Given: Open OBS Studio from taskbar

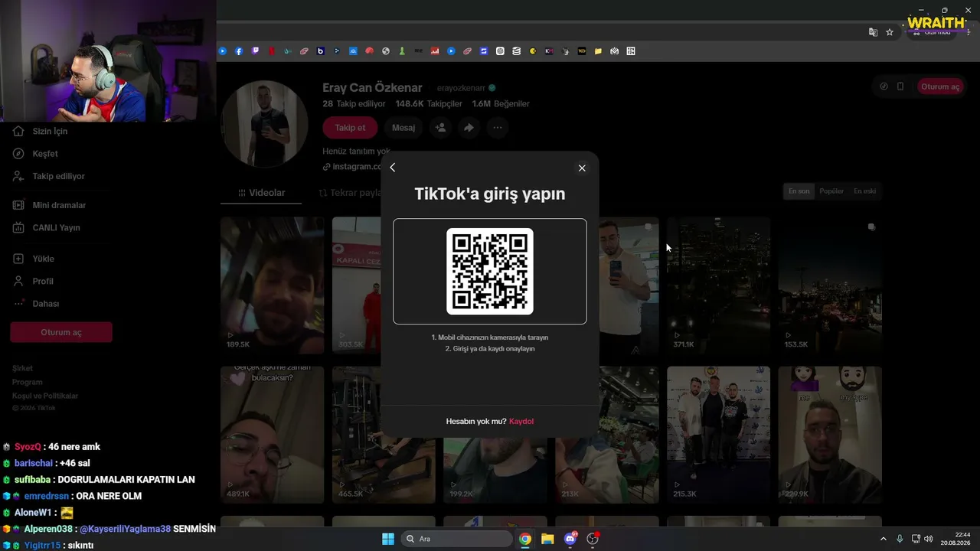Looking at the screenshot, I should (x=593, y=539).
